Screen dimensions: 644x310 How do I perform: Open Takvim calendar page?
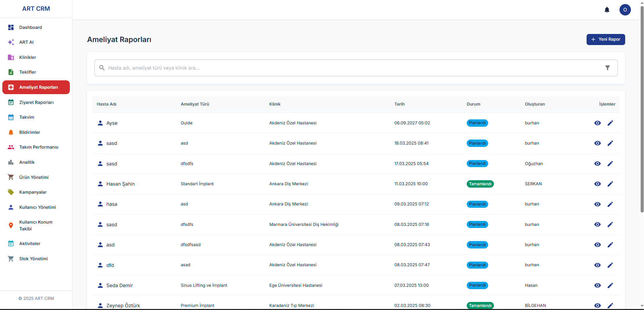coord(27,117)
